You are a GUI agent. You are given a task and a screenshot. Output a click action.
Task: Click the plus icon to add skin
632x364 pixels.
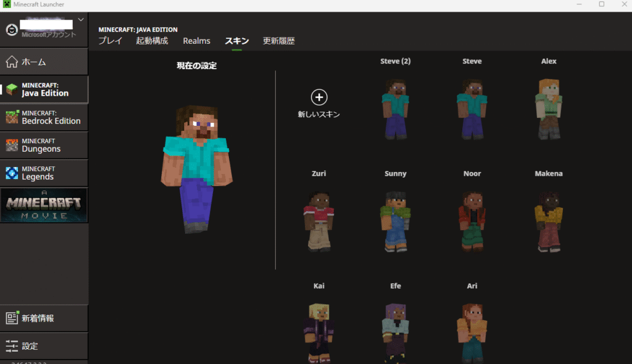tap(319, 97)
